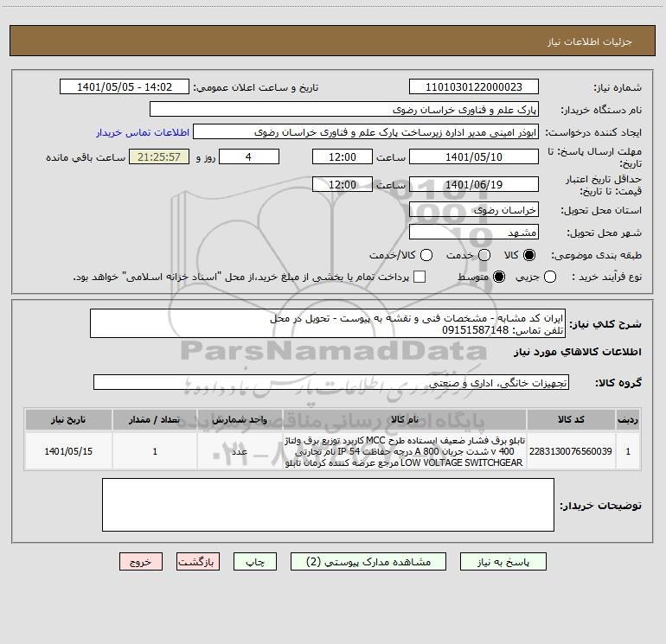The width and height of the screenshot is (666, 644).
Task: Click the خروج exit button
Action: coord(141,562)
